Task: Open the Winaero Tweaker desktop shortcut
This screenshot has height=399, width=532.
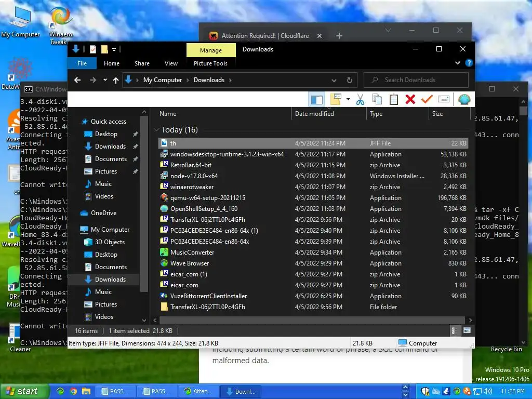Action: [x=60, y=26]
